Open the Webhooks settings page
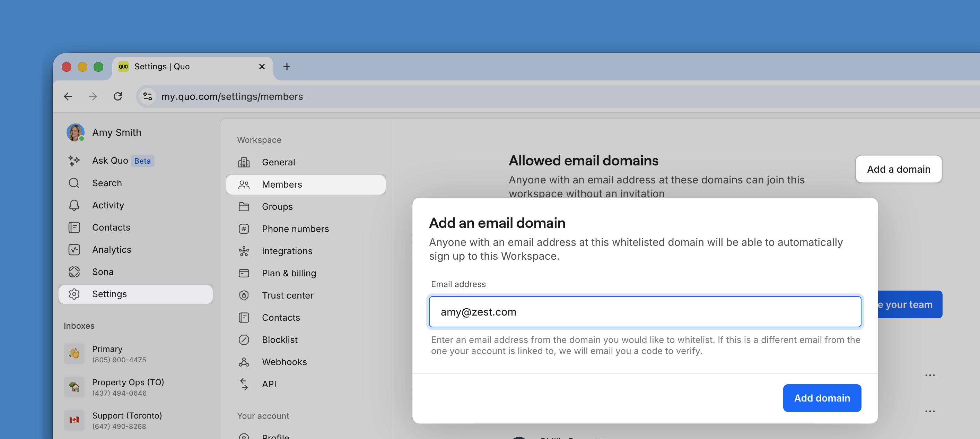Screen dimensions: 980x439 (306, 362)
